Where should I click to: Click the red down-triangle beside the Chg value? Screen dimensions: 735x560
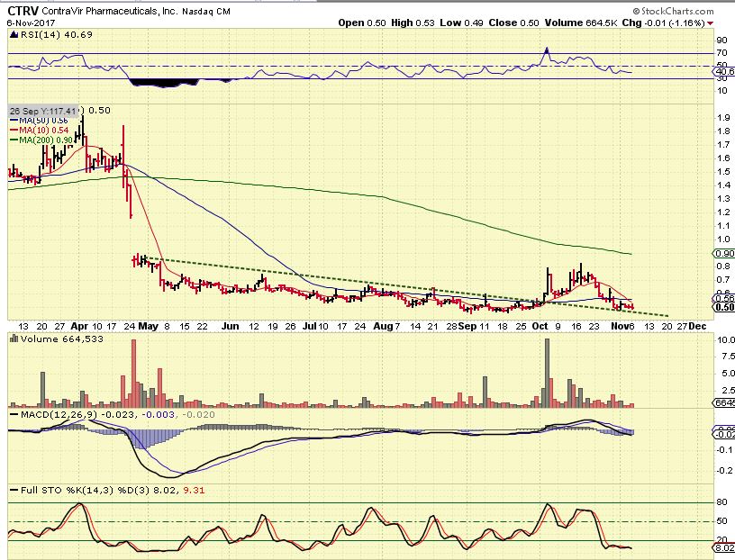(x=711, y=23)
